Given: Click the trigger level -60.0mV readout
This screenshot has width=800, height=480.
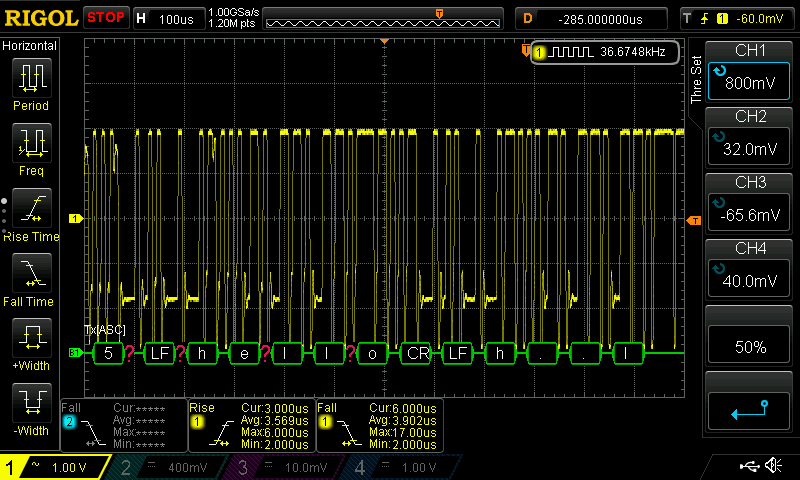Looking at the screenshot, I should point(759,19).
